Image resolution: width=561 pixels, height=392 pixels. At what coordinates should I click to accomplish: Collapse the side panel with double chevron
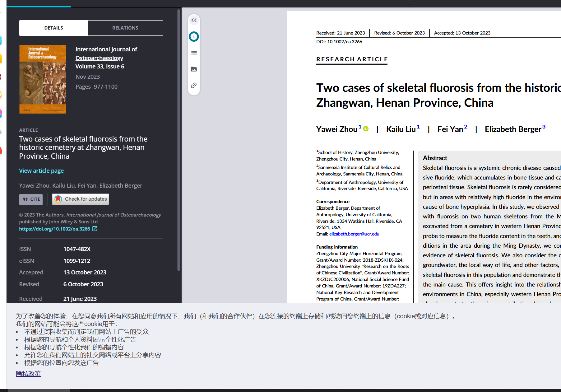(x=194, y=20)
